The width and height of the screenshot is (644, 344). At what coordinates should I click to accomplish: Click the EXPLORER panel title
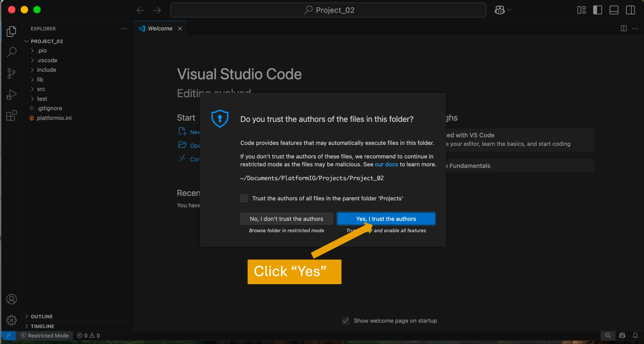(43, 29)
